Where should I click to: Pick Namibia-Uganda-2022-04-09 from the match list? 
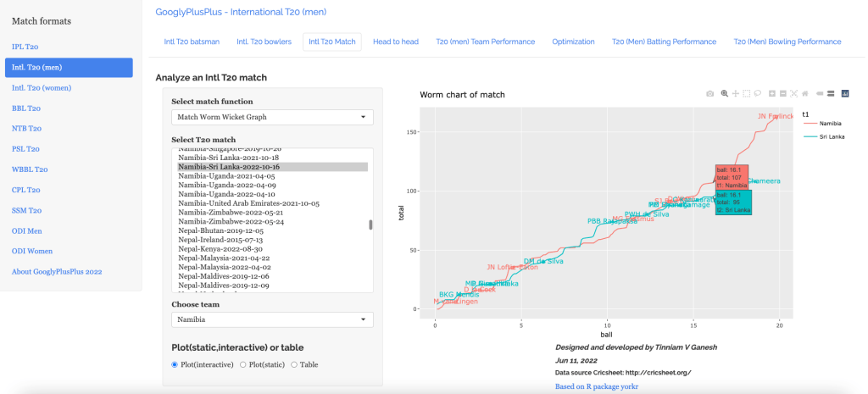226,185
